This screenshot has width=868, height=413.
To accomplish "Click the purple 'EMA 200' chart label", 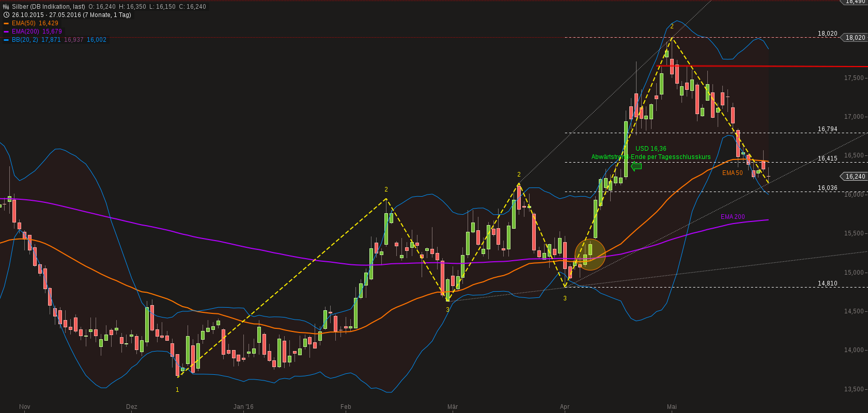I will coord(733,217).
